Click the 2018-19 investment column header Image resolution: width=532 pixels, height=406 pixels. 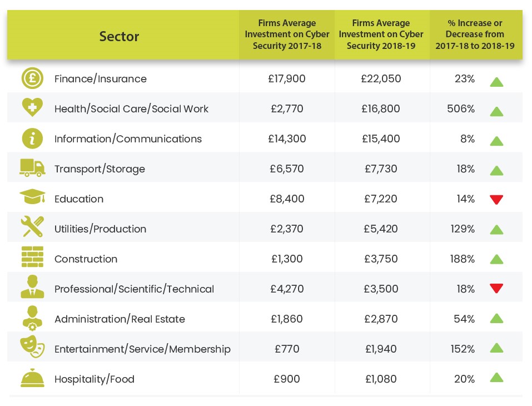[381, 34]
